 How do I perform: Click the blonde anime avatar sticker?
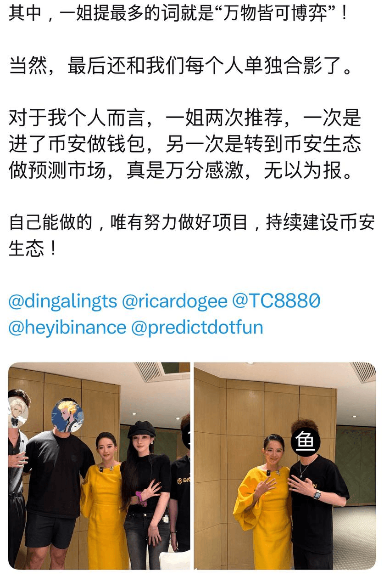67,417
